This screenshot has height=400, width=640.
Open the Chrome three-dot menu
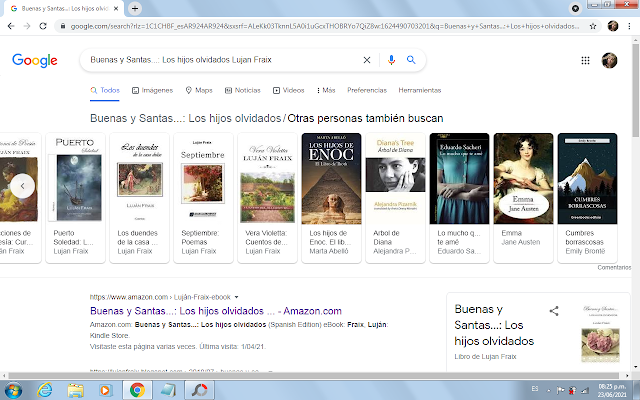click(x=629, y=26)
